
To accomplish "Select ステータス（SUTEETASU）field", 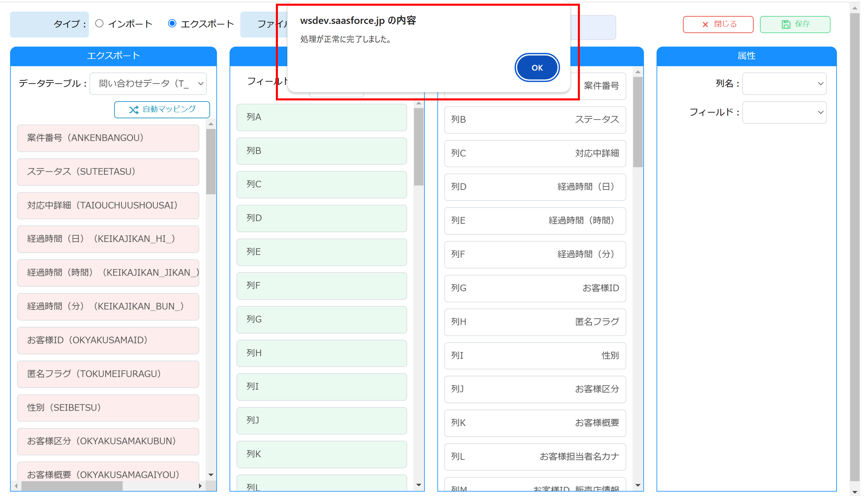I will (108, 172).
